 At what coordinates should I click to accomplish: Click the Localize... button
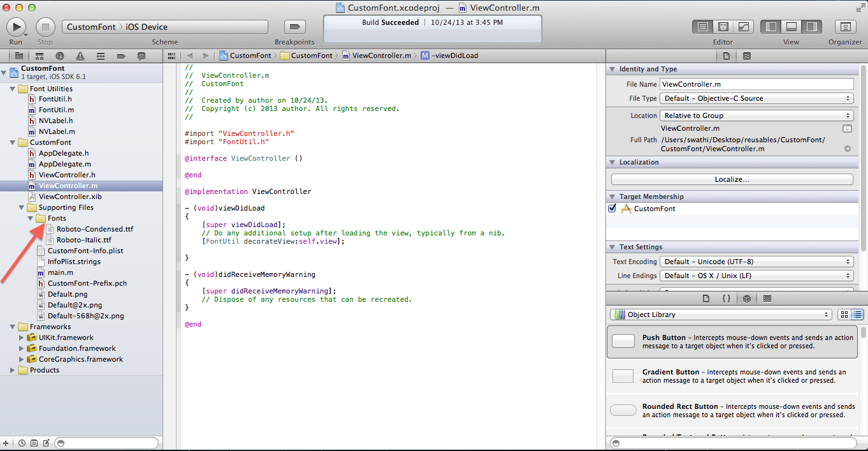point(732,179)
